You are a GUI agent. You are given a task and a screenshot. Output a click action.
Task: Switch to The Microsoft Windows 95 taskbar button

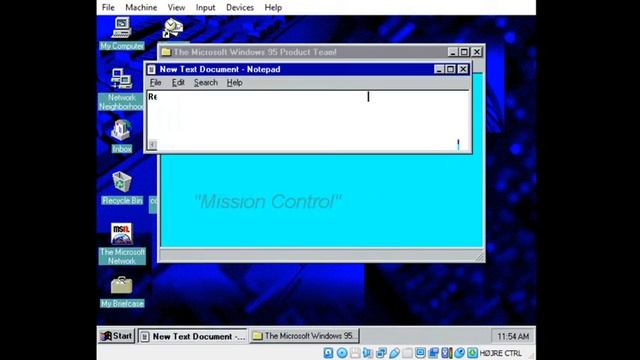(304, 336)
